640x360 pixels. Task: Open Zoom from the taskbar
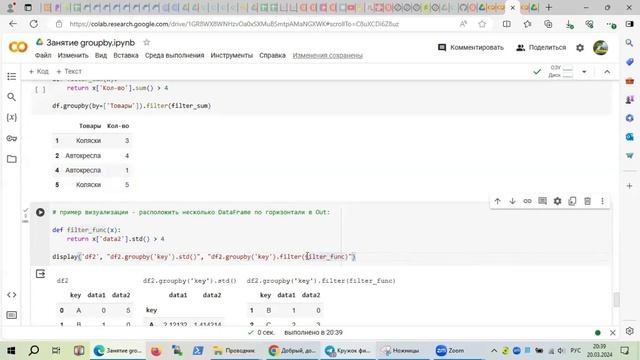point(450,351)
